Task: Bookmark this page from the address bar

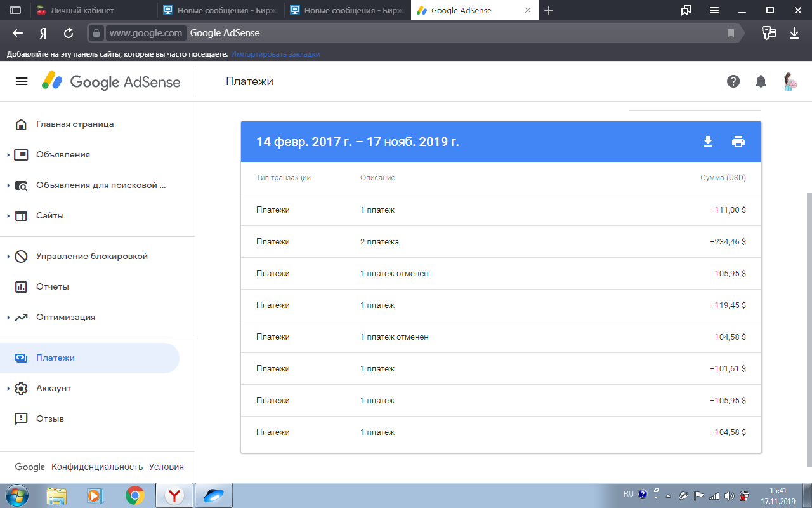Action: pyautogui.click(x=731, y=33)
